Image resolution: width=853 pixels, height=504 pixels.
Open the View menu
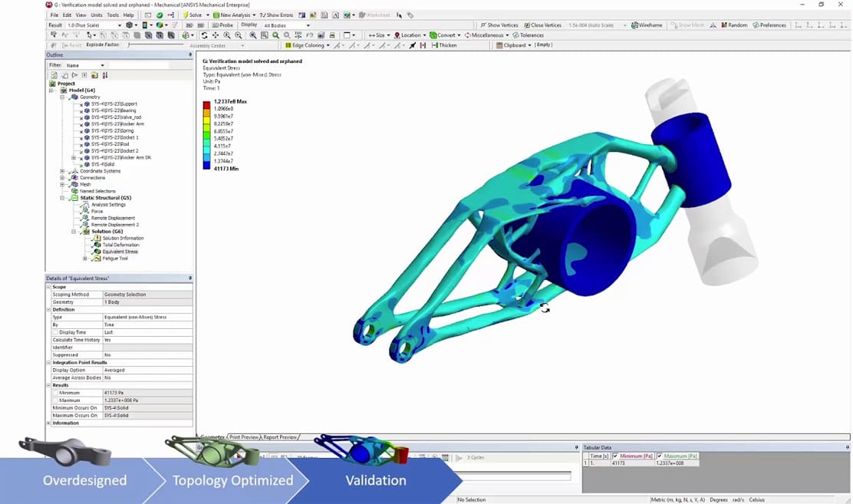[81, 15]
